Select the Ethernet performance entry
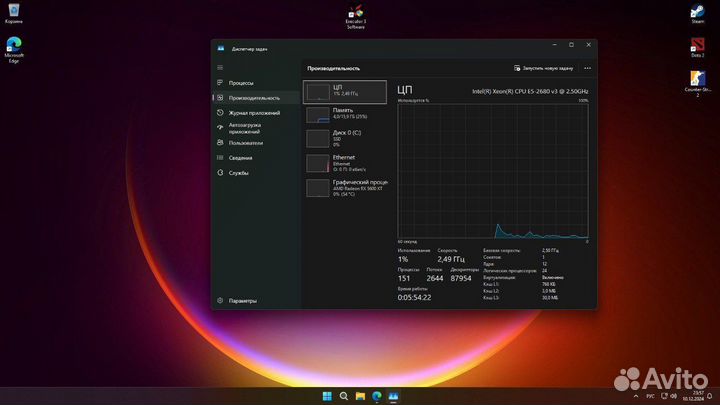Image resolution: width=720 pixels, height=405 pixels. [344, 162]
